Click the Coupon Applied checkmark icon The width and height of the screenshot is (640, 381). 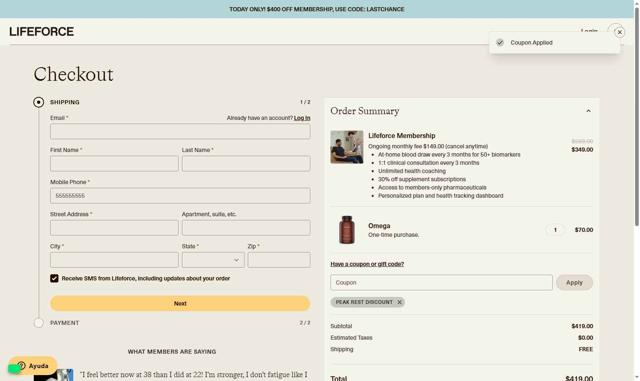[x=500, y=42]
